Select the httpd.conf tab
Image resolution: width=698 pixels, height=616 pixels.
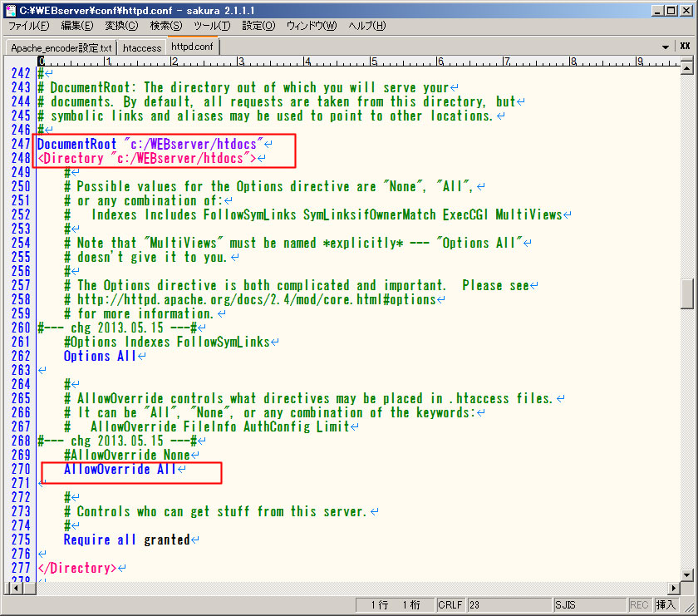click(192, 47)
